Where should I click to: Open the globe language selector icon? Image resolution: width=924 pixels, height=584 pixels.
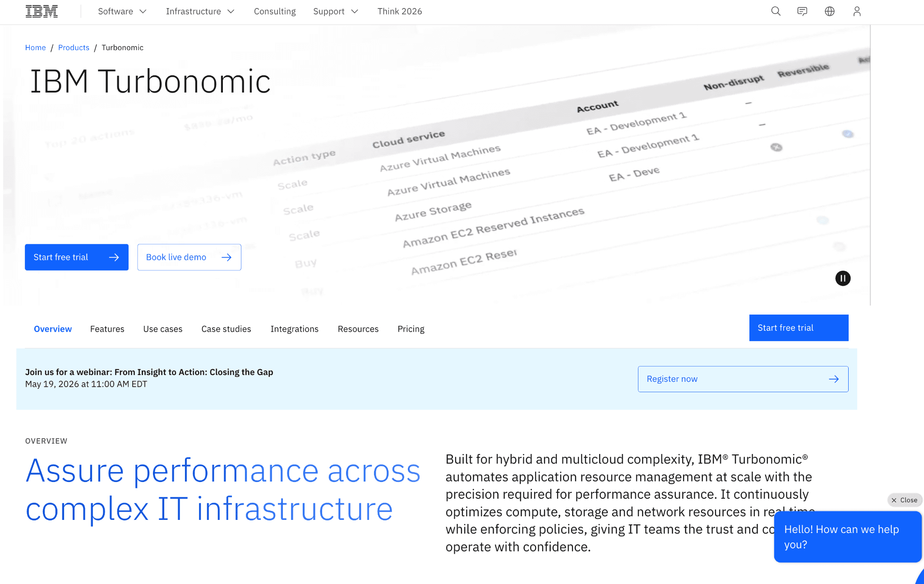830,11
